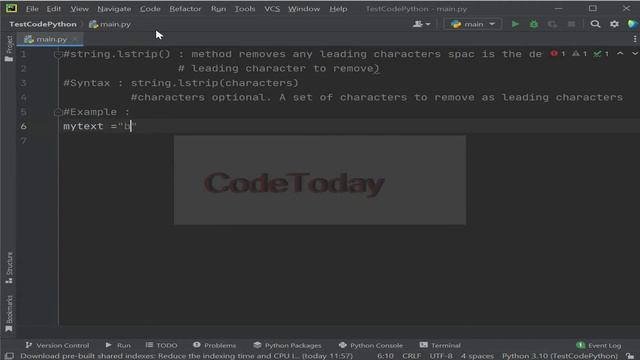Image resolution: width=640 pixels, height=360 pixels.
Task: Open Search Everywhere magnifier icon
Action: pyautogui.click(x=595, y=24)
